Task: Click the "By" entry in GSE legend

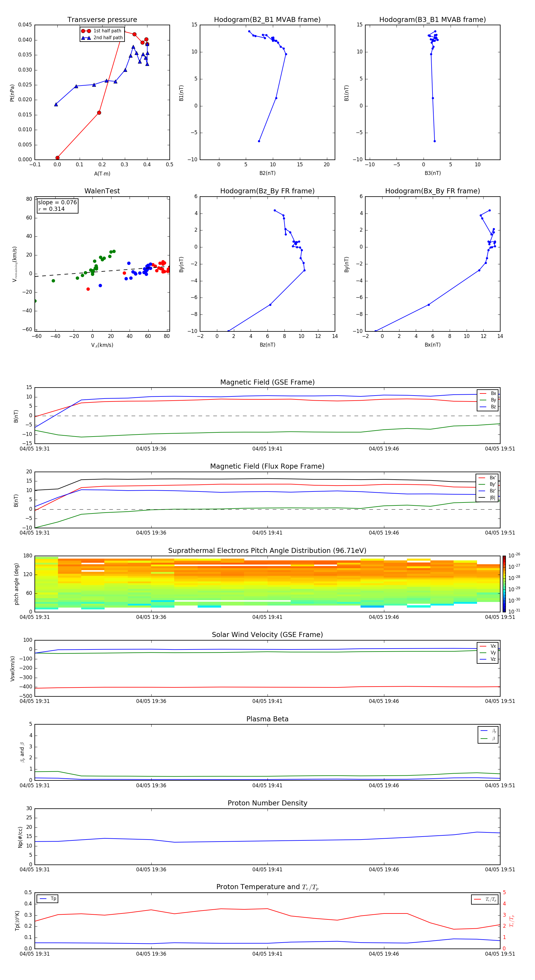Action: (488, 400)
